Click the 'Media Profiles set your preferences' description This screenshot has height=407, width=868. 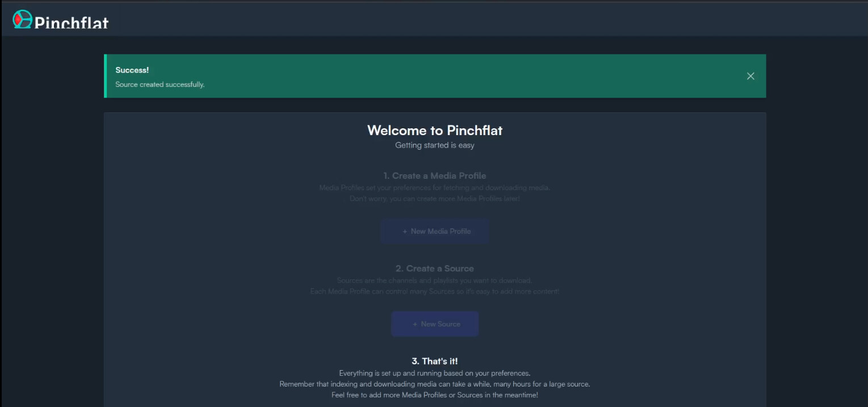[x=435, y=188]
